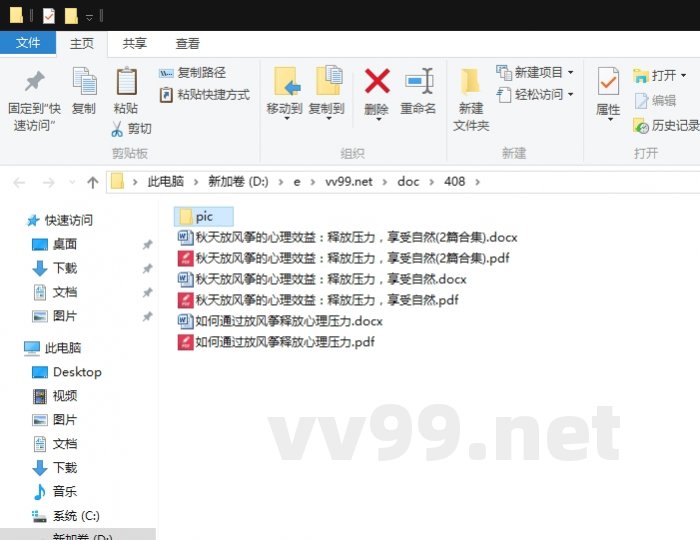Screen dimensions: 700x540
Task: Select 如何通过放风筝释放心理压力.pdf
Action: tap(276, 342)
